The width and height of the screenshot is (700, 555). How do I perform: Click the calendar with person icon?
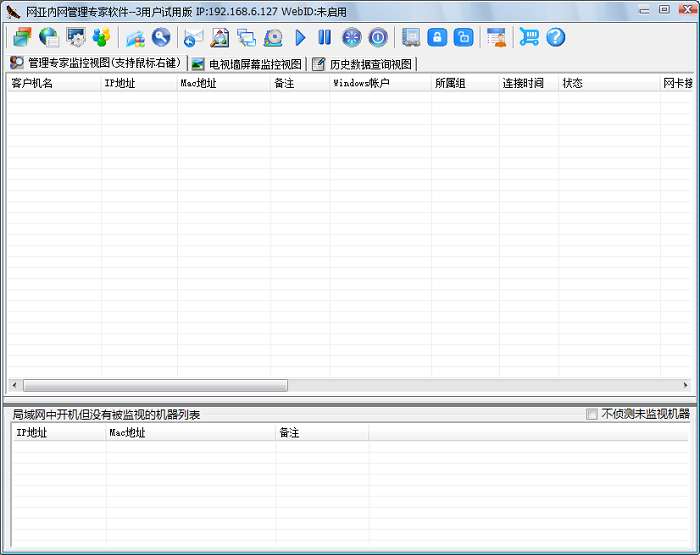click(496, 38)
